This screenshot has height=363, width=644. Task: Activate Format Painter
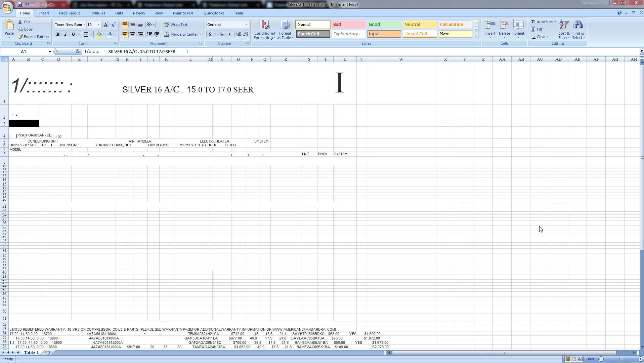34,37
